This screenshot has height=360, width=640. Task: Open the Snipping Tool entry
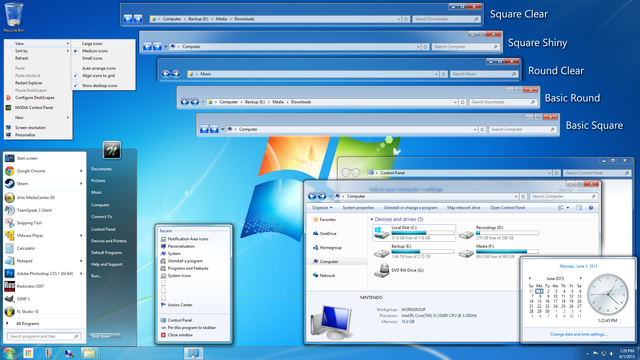[x=44, y=223]
